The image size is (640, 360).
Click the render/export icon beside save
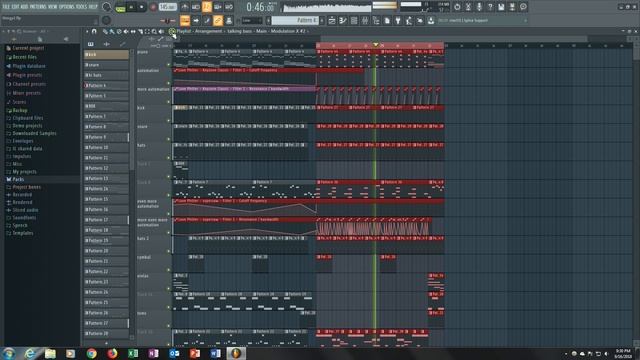tap(512, 7)
